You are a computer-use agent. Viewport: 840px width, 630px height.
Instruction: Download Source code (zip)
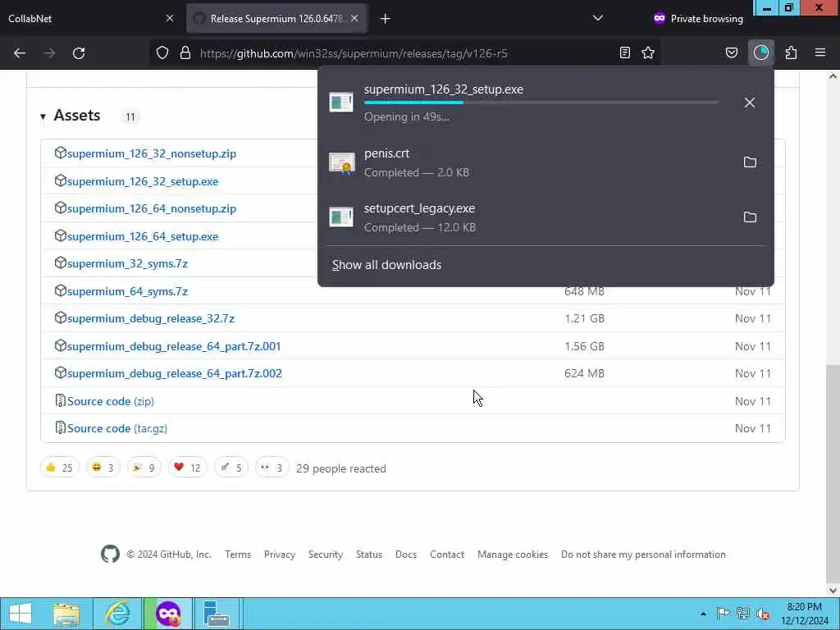(111, 401)
